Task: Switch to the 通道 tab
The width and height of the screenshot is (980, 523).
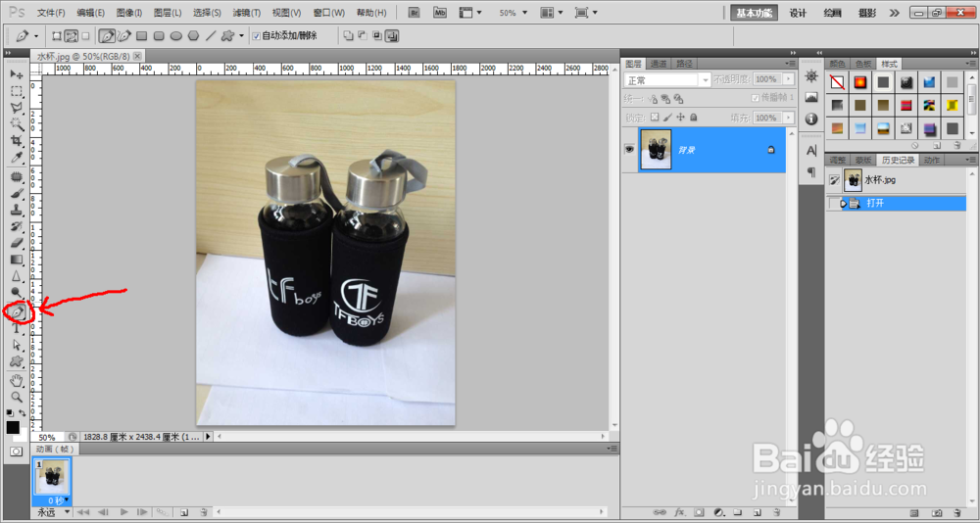Action: click(x=658, y=64)
